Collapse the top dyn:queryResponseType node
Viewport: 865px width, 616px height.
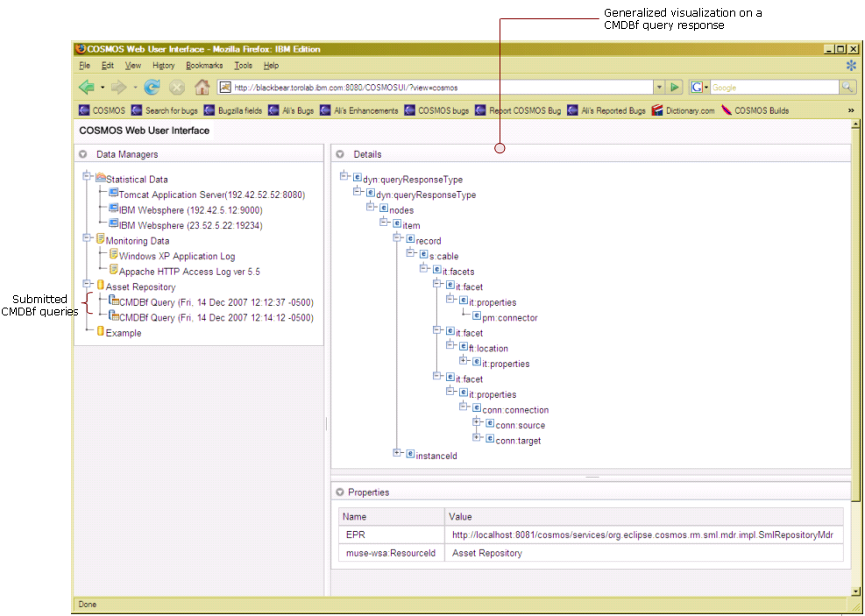(344, 176)
